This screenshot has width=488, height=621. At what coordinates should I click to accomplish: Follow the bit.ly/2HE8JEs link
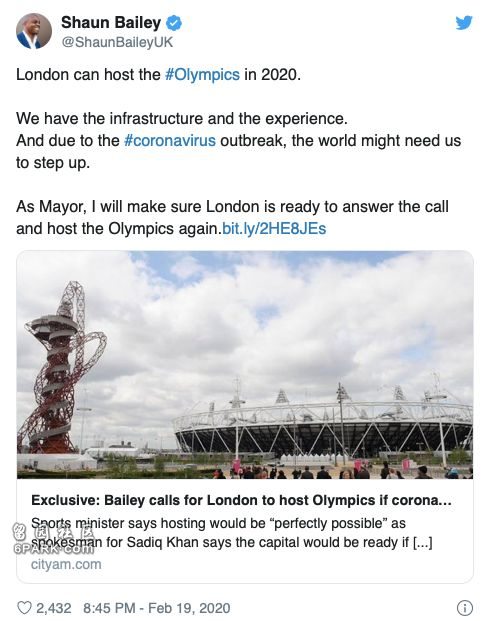[274, 229]
